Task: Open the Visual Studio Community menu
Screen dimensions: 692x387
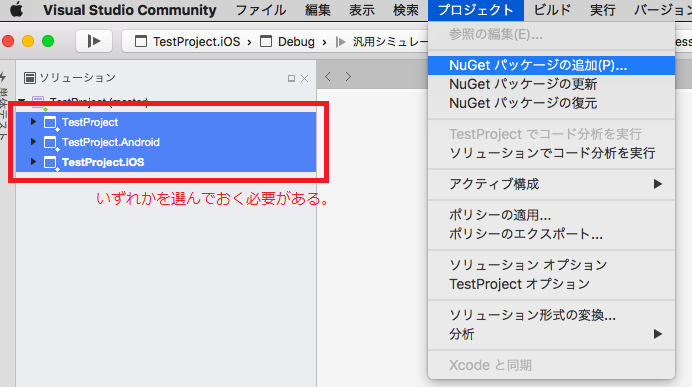Action: [130, 10]
